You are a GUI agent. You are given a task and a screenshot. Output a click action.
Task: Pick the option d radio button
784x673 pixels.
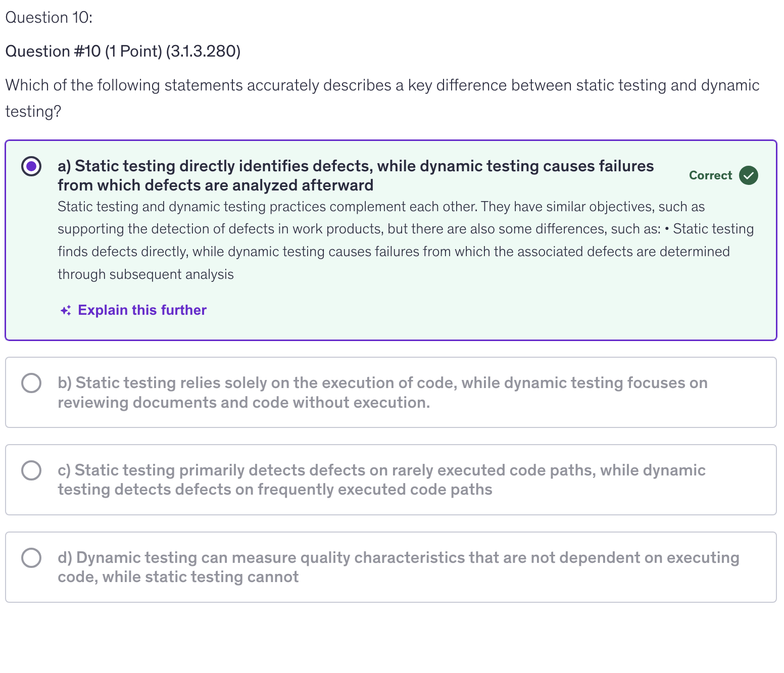click(31, 558)
